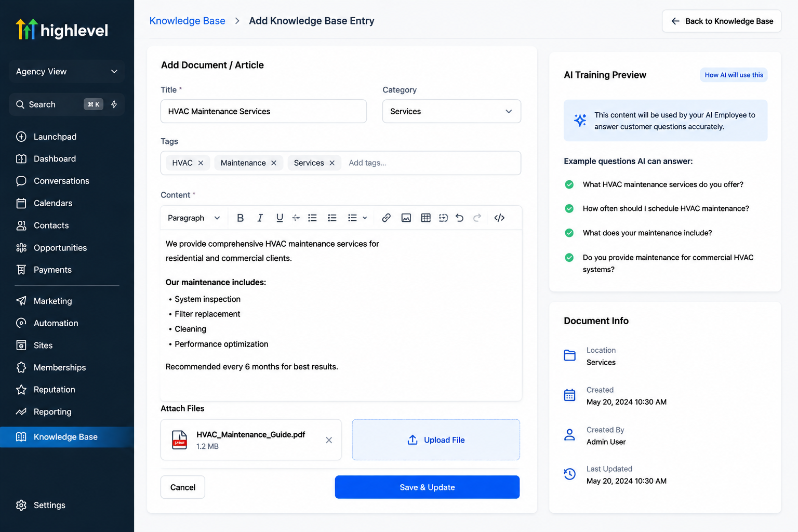This screenshot has width=798, height=532.
Task: Click into the content editor body text
Action: coord(341,315)
